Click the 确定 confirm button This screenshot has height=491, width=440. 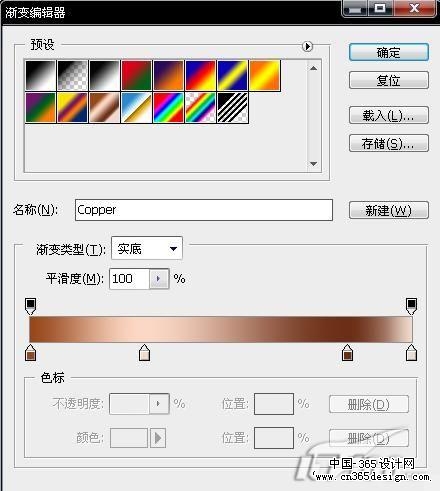(389, 52)
